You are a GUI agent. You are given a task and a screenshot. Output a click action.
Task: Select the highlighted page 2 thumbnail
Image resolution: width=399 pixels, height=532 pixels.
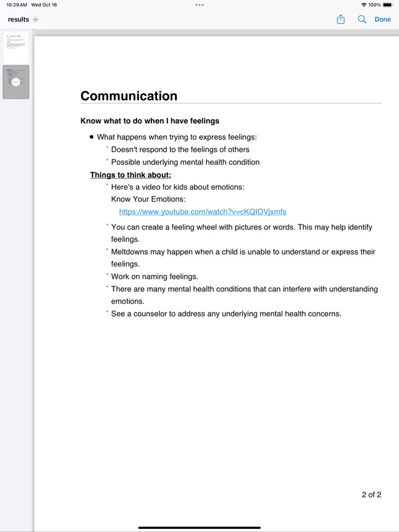(x=16, y=90)
